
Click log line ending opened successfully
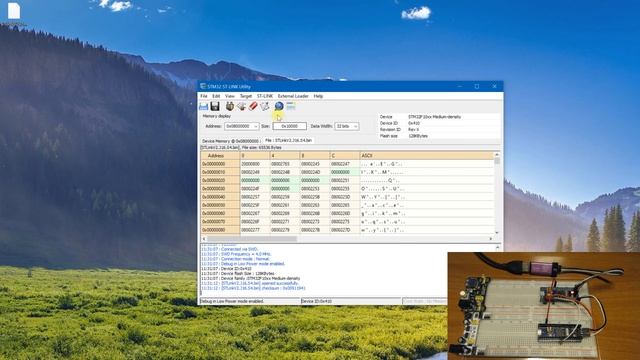coord(250,283)
